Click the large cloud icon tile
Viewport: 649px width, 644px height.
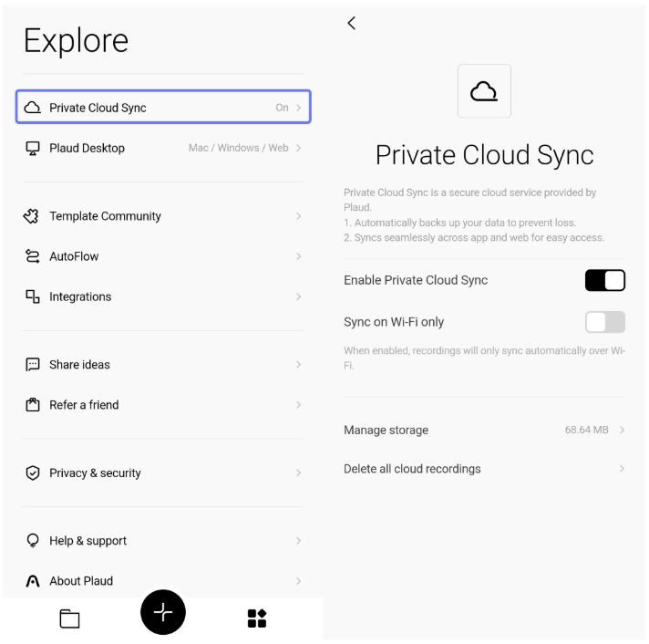tap(484, 91)
